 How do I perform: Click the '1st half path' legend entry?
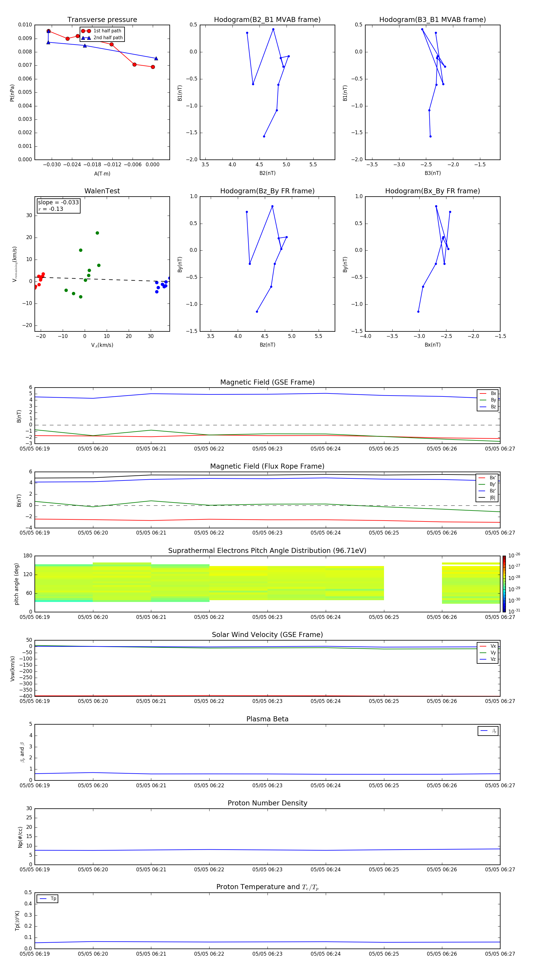[101, 31]
